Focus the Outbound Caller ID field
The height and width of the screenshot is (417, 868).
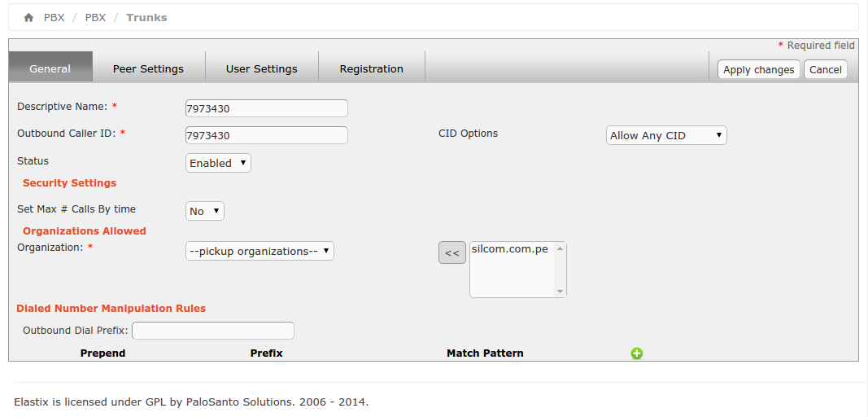point(267,135)
